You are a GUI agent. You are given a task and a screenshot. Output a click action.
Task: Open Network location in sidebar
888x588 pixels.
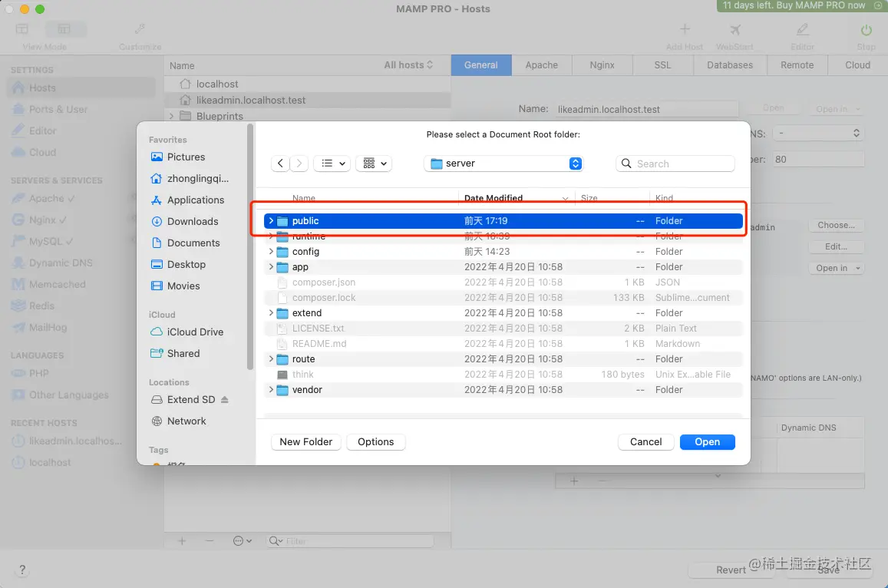pos(178,421)
